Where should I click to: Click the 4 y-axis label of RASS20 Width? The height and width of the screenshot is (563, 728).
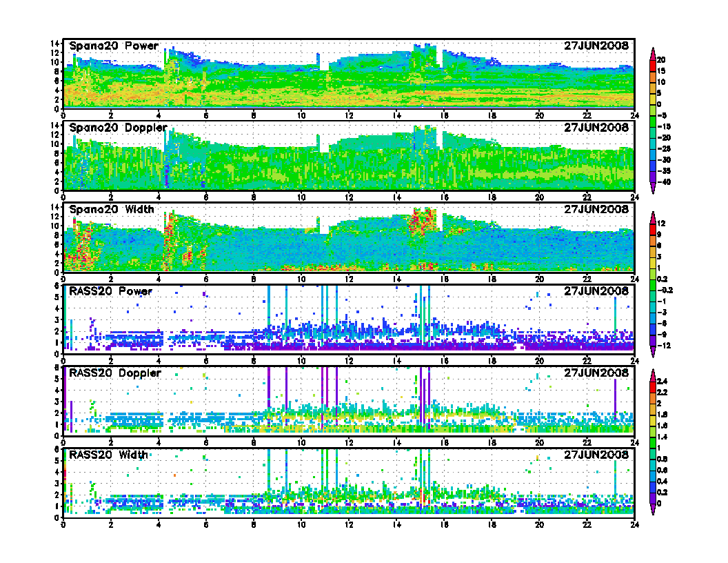pos(57,472)
